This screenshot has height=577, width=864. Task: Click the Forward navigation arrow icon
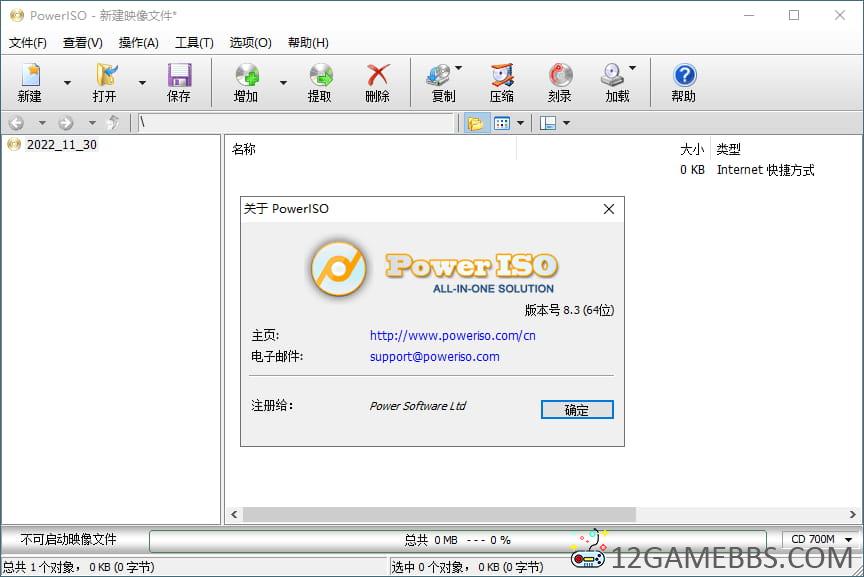(x=66, y=122)
